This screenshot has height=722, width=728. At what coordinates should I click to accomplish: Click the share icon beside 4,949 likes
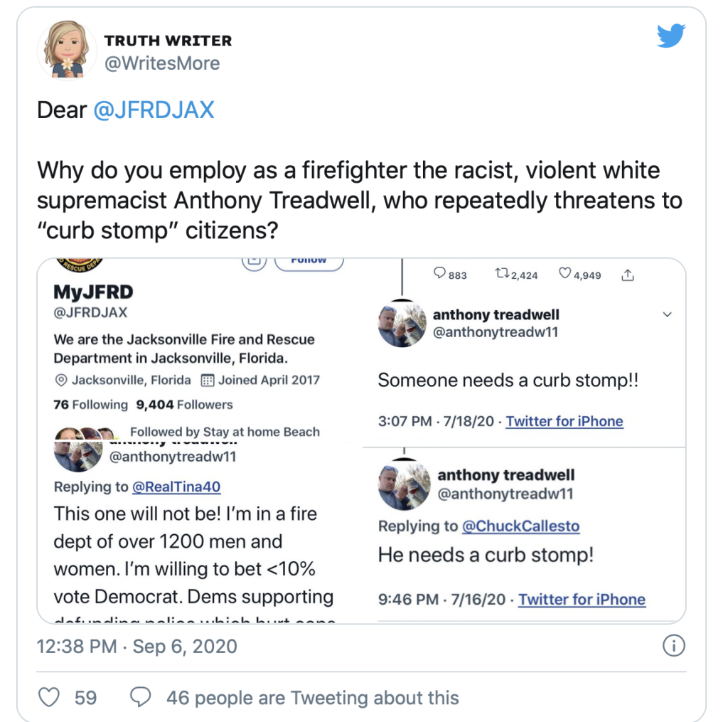628,275
